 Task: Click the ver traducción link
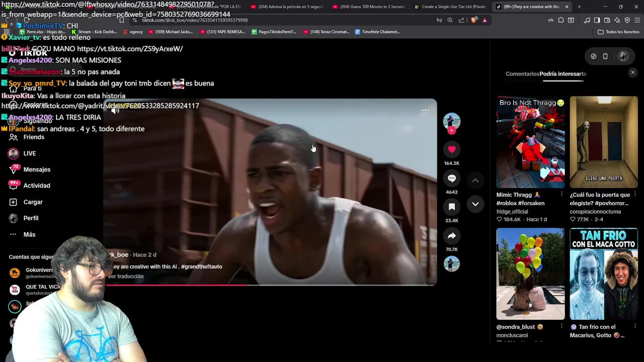pos(126,277)
